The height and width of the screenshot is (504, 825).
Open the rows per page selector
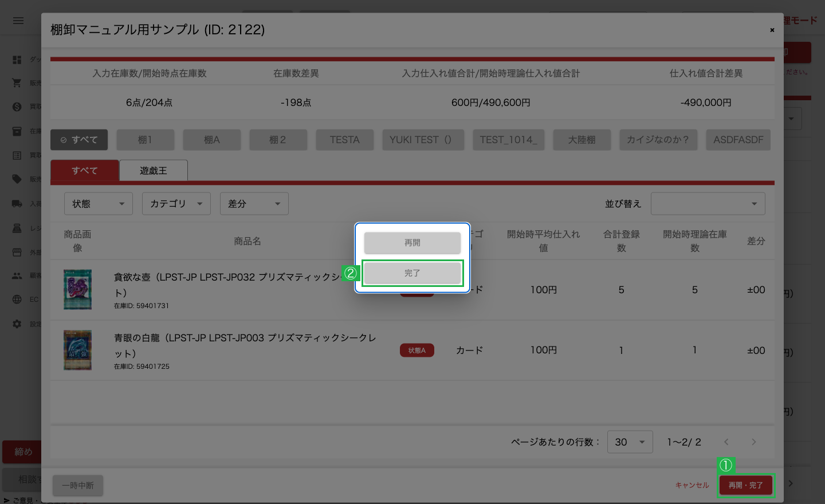tap(630, 442)
